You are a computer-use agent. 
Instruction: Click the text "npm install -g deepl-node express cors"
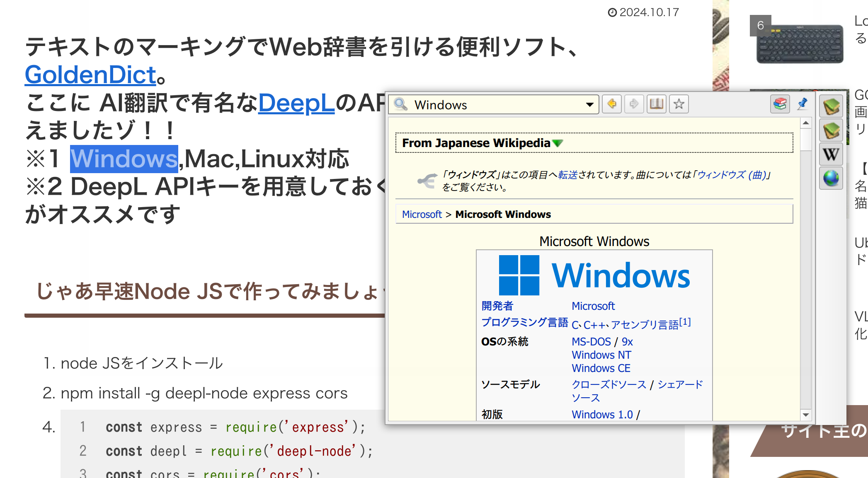click(204, 393)
